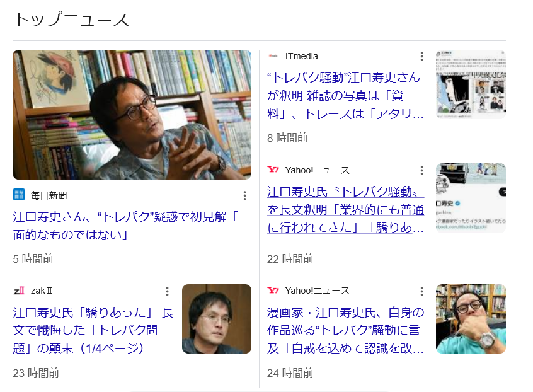Open Mainichi headline 江口寿史さん、"トレパク"疑惑で初見解
The width and height of the screenshot is (533, 392).
pos(132,226)
